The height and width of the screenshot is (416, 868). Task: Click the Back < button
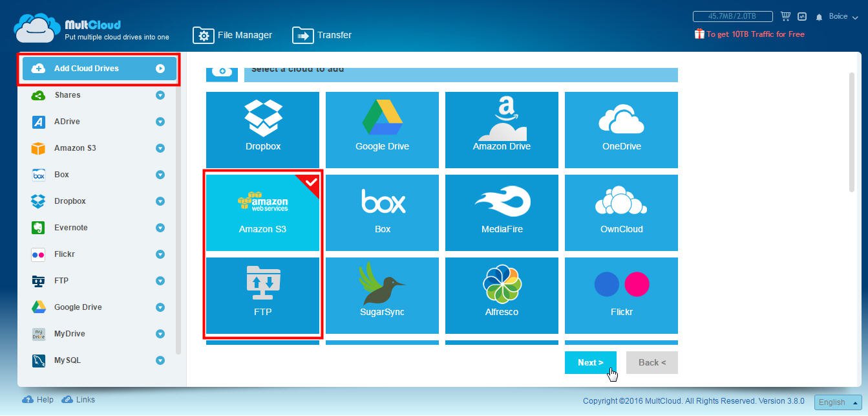pyautogui.click(x=651, y=363)
